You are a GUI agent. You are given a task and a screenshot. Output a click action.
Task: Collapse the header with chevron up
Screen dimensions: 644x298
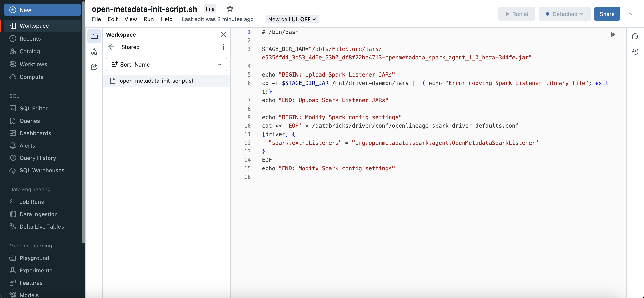coord(630,14)
